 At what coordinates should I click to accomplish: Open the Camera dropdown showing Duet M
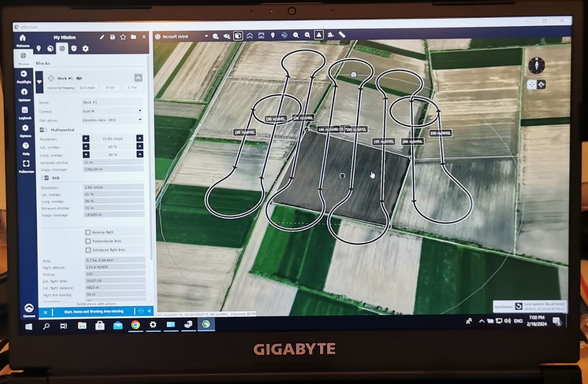113,111
